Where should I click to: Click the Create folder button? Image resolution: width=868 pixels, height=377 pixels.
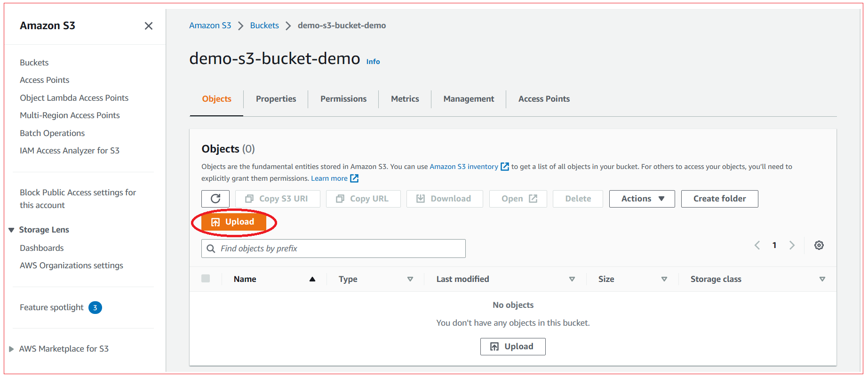click(x=719, y=199)
